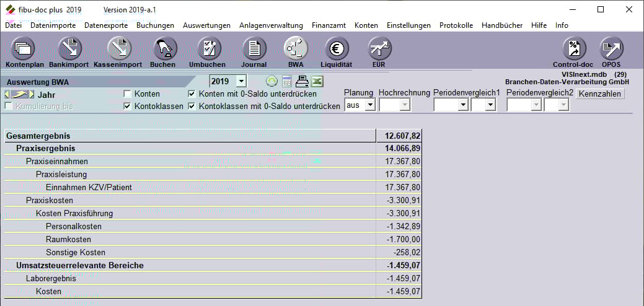Image resolution: width=644 pixels, height=306 pixels.
Task: Select the Gesamtergebnis row
Action: (213, 136)
